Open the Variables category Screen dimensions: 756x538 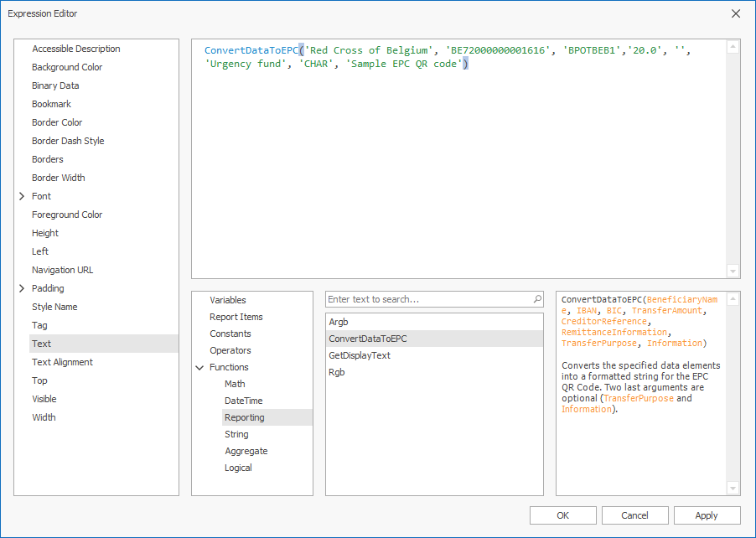[228, 300]
